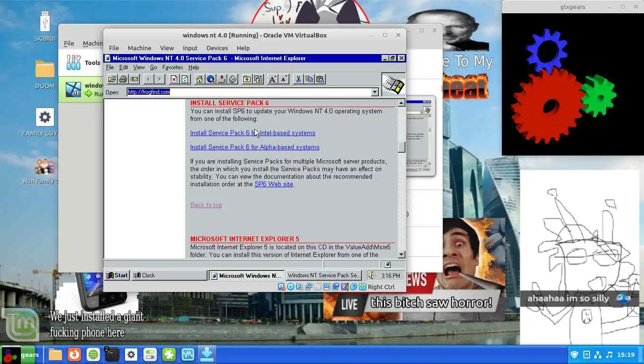Open the VirtualBox VM Machine menu
Image resolution: width=644 pixels, height=364 pixels.
139,48
